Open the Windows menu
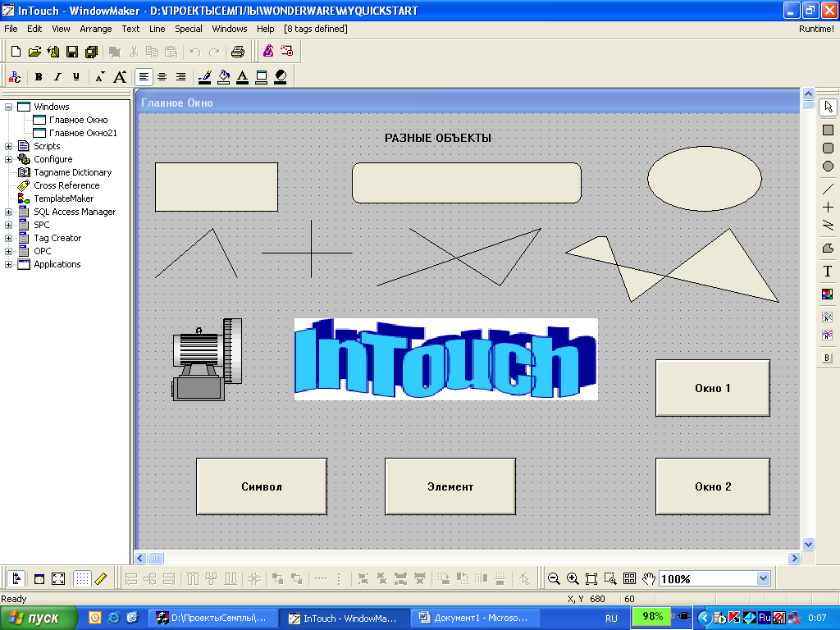 pyautogui.click(x=230, y=29)
